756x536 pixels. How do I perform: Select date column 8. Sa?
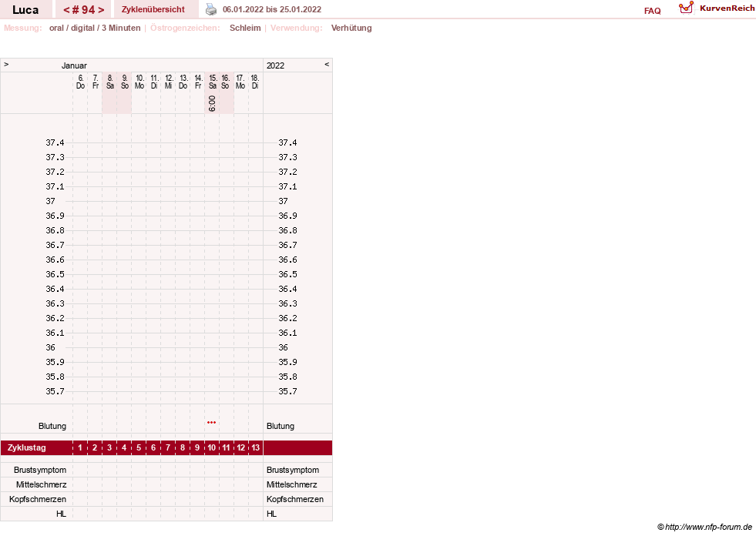pyautogui.click(x=110, y=82)
